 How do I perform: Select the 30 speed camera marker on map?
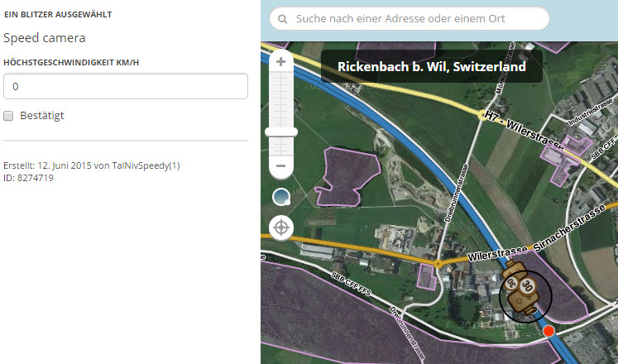click(x=521, y=287)
